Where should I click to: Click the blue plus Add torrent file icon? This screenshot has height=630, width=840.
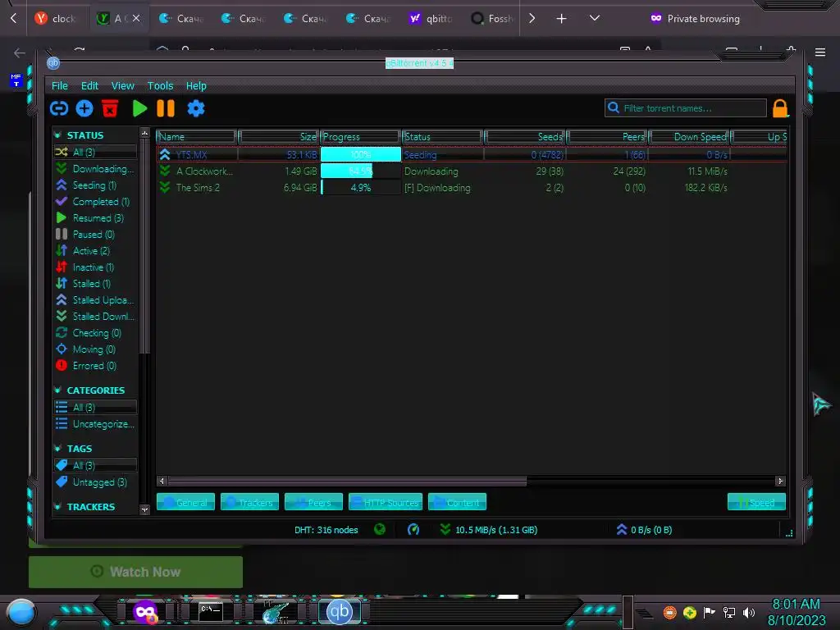84,109
